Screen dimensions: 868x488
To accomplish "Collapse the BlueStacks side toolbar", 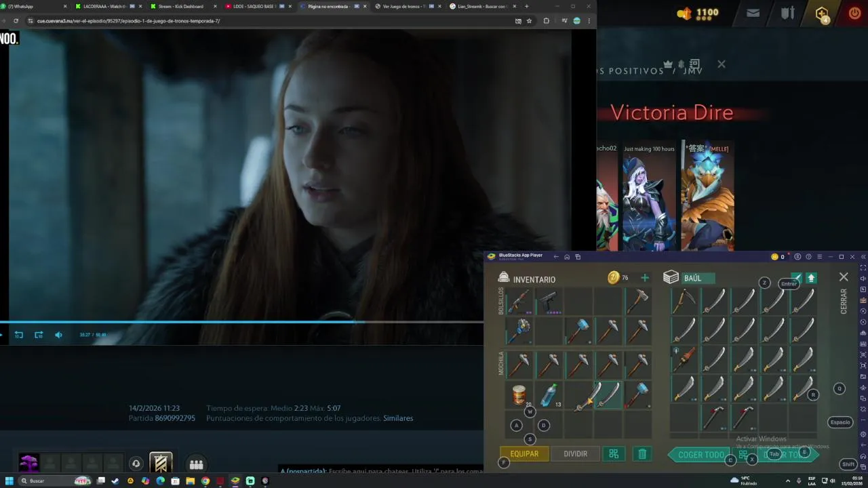I will click(x=863, y=257).
